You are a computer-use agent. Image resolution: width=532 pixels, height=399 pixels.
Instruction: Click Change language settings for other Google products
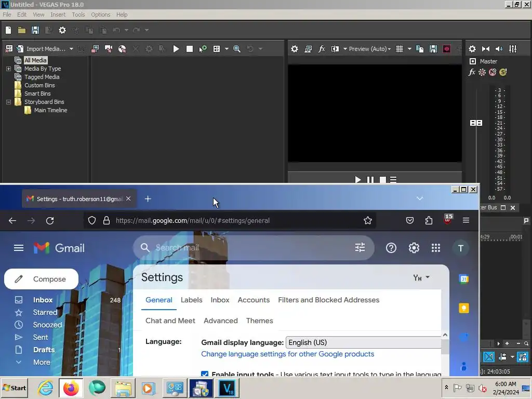(x=288, y=354)
